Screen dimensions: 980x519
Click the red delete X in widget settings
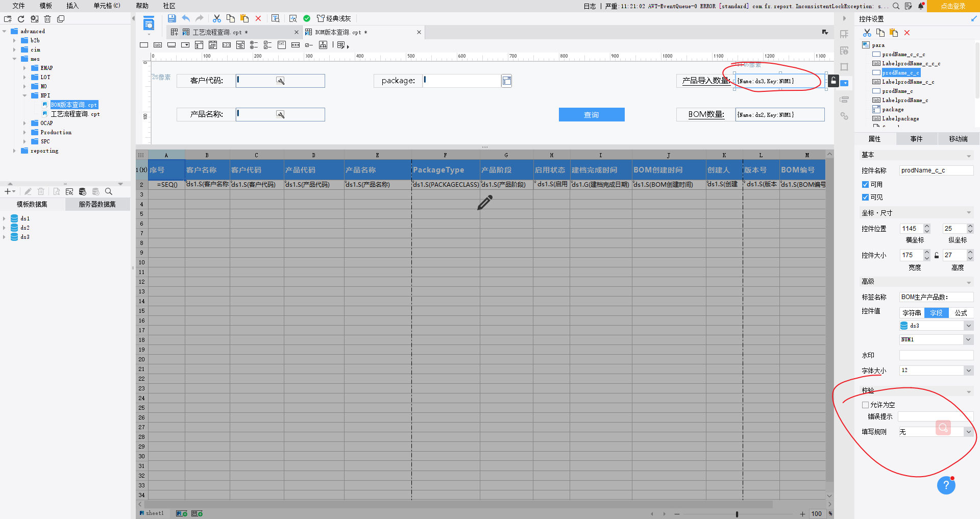(907, 33)
